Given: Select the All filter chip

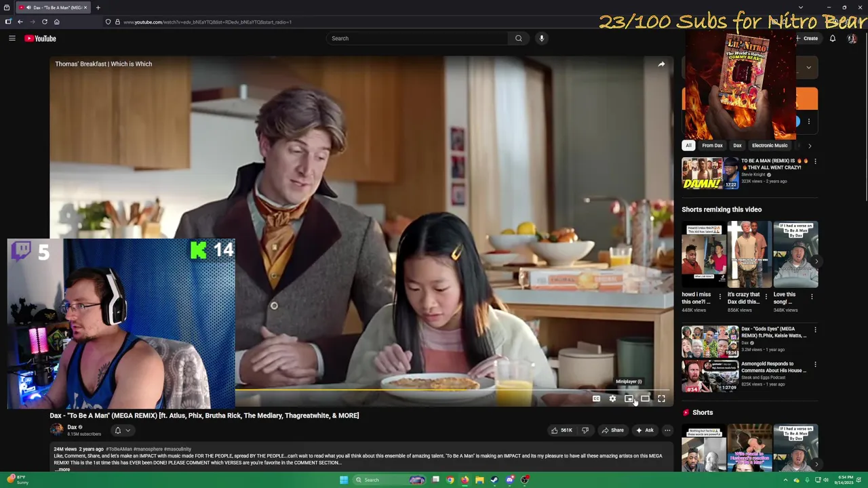Looking at the screenshot, I should (688, 145).
